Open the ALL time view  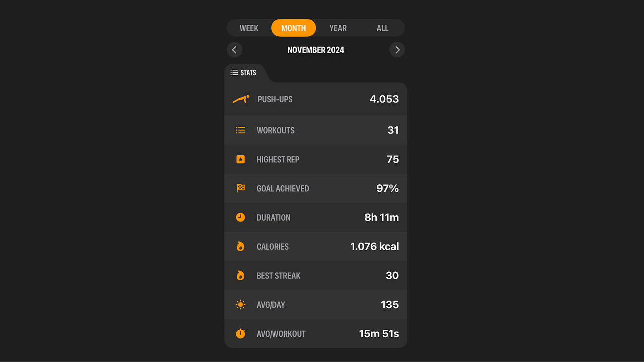coord(382,28)
